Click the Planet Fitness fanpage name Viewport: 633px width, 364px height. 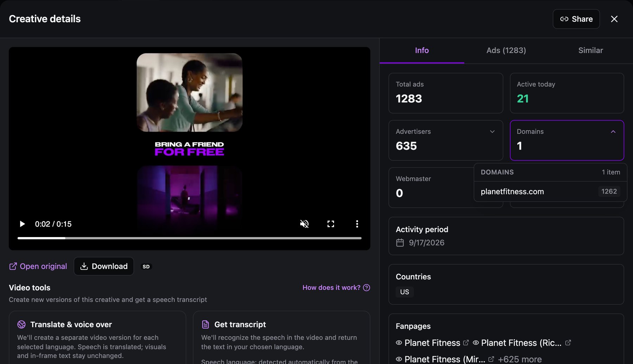432,343
